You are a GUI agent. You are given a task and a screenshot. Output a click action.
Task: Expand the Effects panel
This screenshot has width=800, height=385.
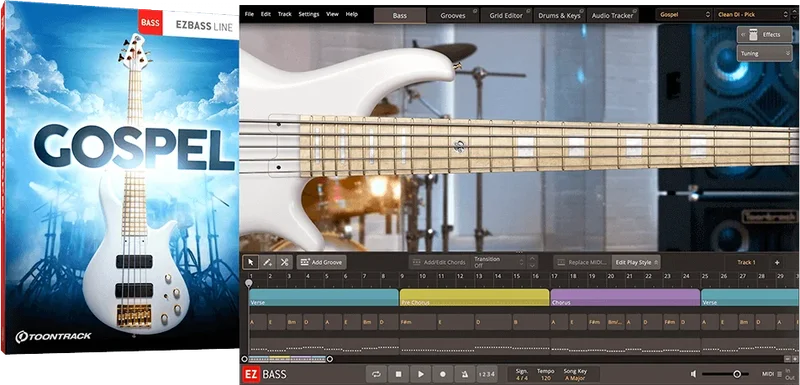pos(764,34)
